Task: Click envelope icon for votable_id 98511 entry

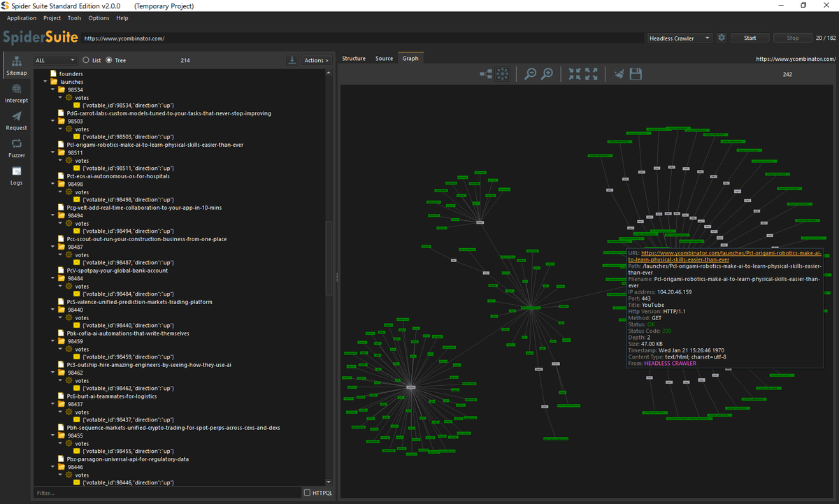Action: click(77, 168)
